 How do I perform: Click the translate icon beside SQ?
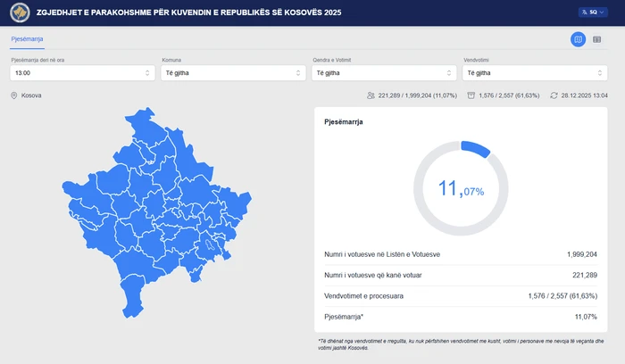click(x=582, y=12)
